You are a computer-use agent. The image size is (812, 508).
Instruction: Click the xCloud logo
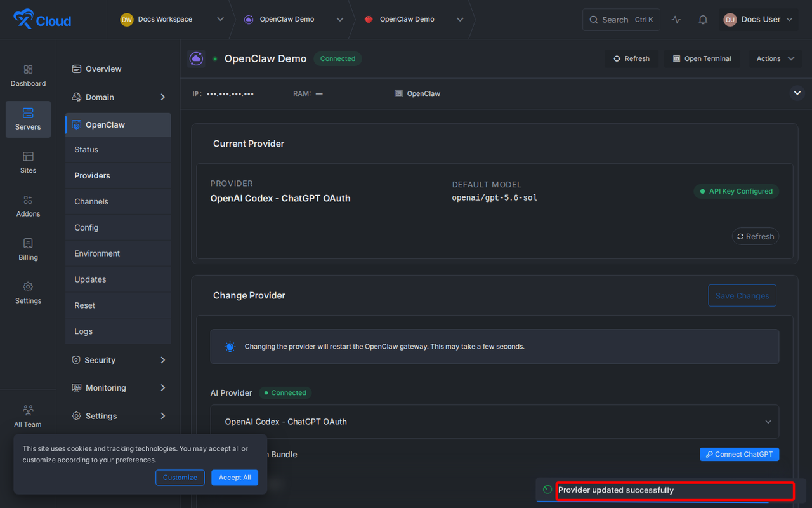click(43, 20)
